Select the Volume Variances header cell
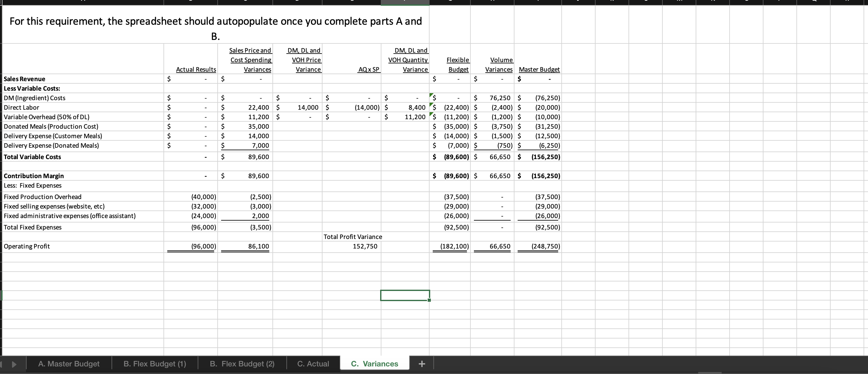The width and height of the screenshot is (868, 374). pyautogui.click(x=499, y=64)
